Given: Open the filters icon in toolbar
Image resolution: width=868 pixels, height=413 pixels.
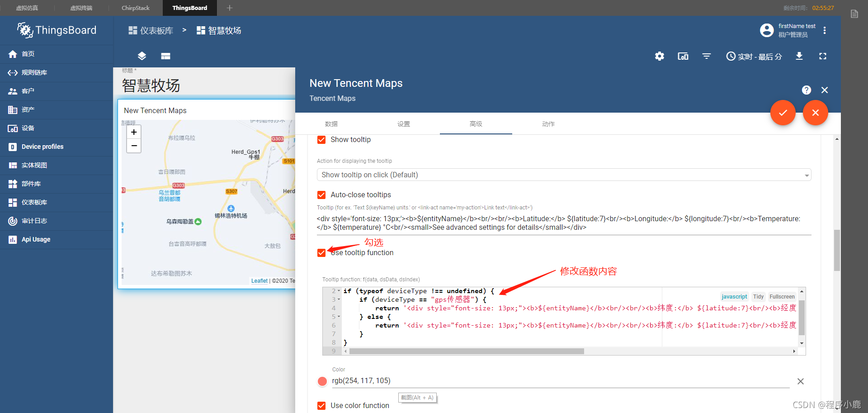Looking at the screenshot, I should click(x=707, y=56).
